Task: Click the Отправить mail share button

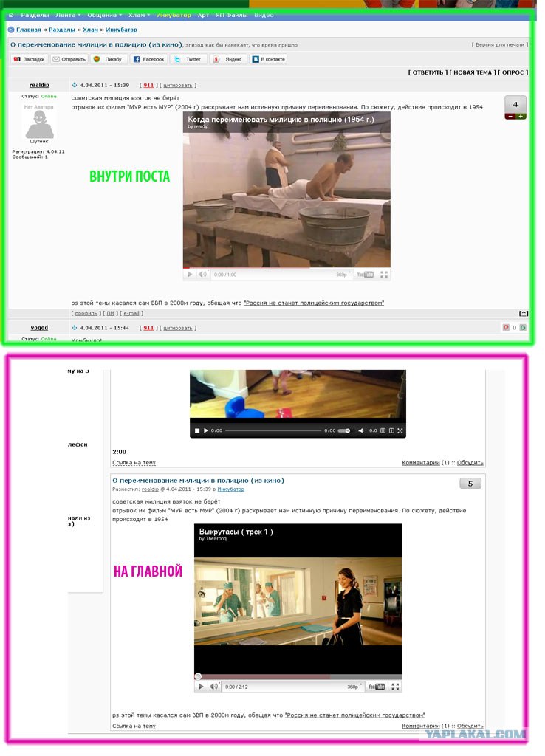Action: point(69,59)
